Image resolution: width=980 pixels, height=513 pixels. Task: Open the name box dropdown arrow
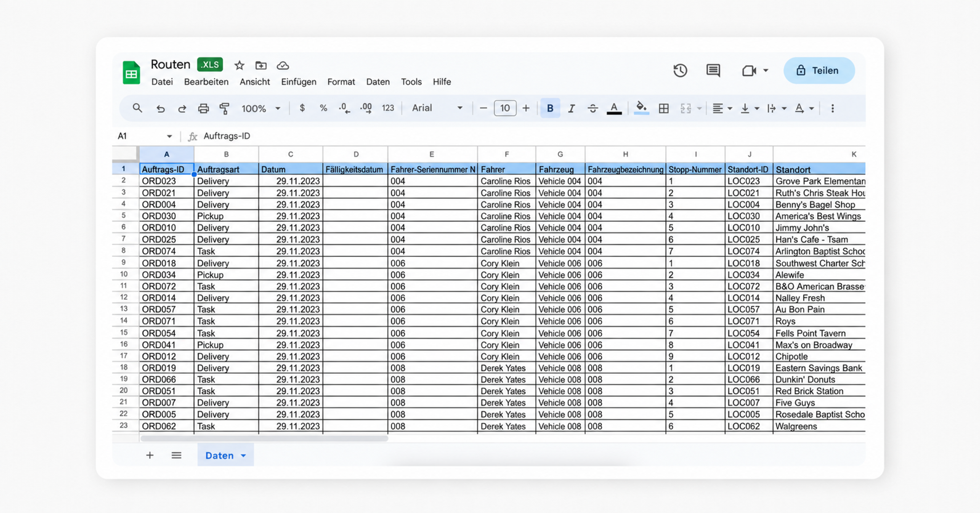coord(169,136)
